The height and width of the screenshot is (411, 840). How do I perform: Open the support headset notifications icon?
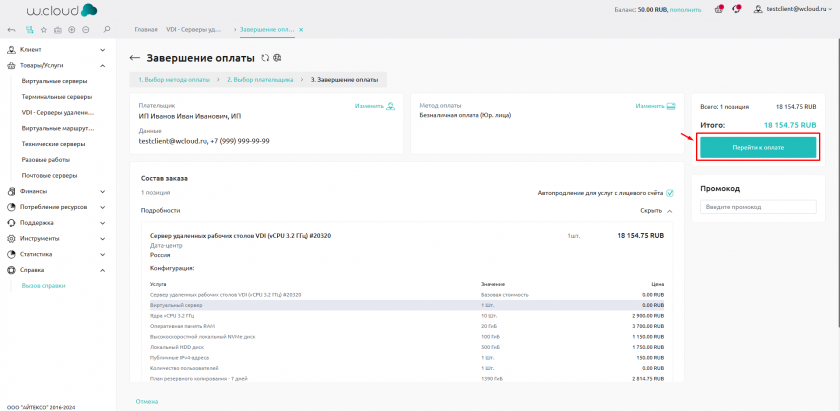pyautogui.click(x=737, y=9)
